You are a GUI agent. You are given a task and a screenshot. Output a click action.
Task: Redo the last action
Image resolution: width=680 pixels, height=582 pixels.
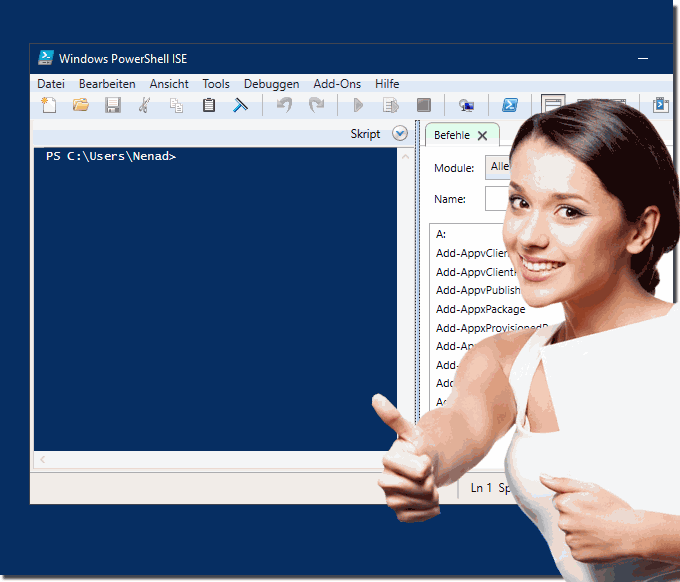(317, 105)
